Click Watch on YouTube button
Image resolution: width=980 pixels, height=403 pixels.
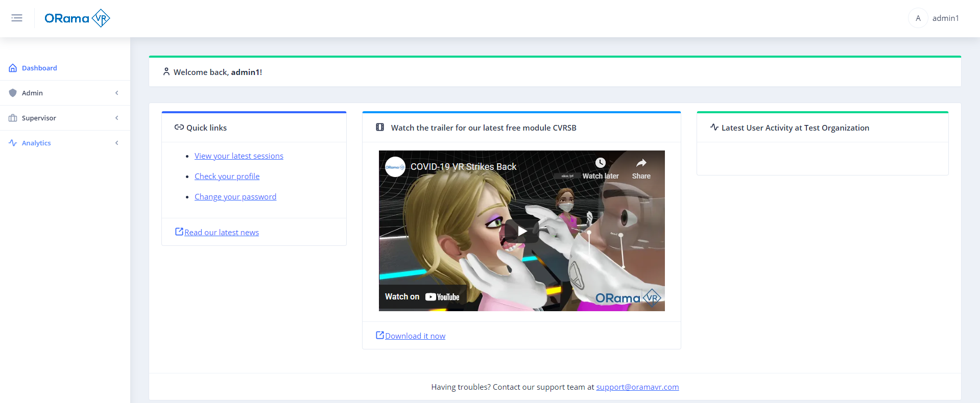[422, 297]
